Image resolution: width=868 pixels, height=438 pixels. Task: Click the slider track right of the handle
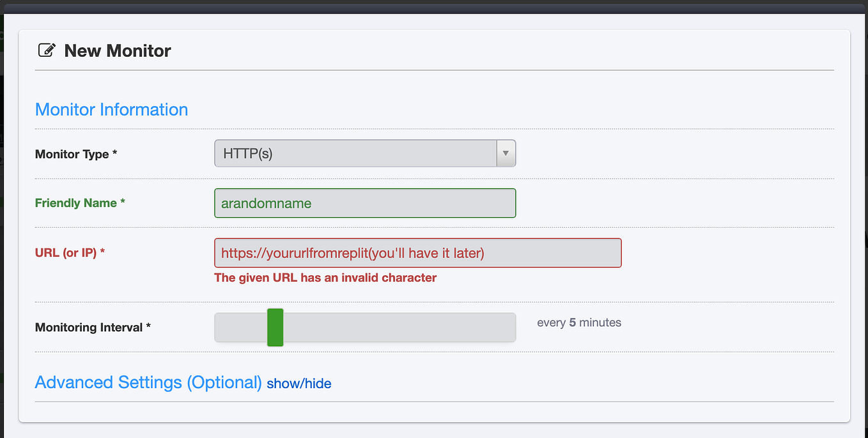[x=396, y=327]
